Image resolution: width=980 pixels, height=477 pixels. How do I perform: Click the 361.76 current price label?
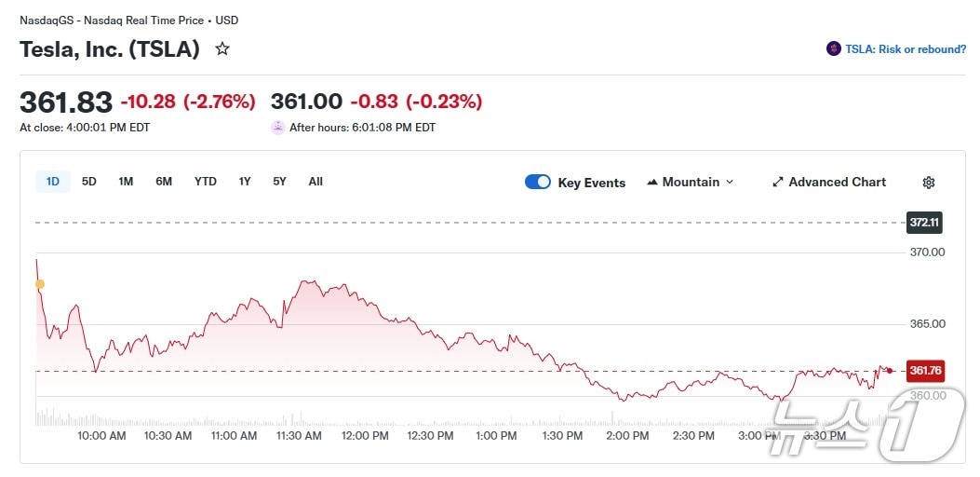pyautogui.click(x=925, y=371)
